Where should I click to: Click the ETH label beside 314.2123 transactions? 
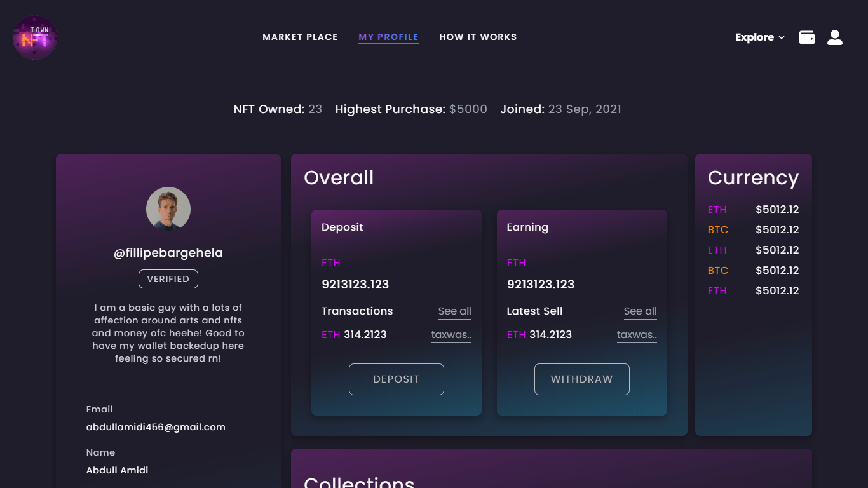pyautogui.click(x=330, y=334)
